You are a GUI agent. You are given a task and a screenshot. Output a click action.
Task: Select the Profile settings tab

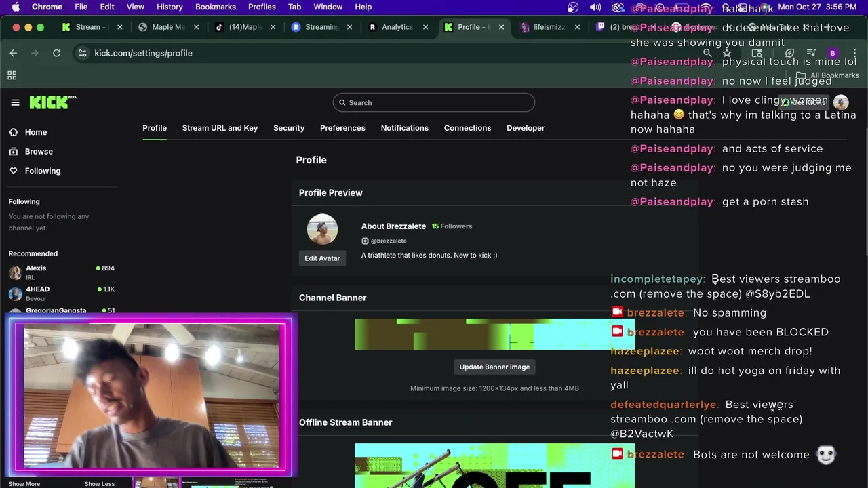155,128
